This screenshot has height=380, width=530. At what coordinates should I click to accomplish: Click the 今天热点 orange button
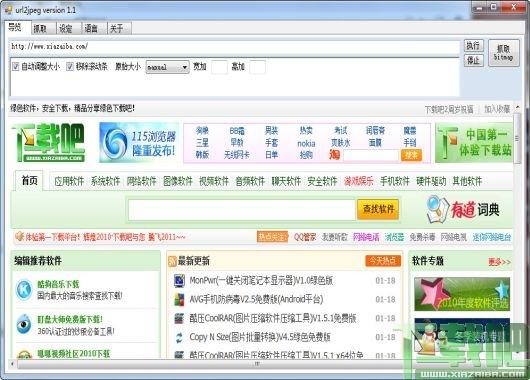coord(383,261)
